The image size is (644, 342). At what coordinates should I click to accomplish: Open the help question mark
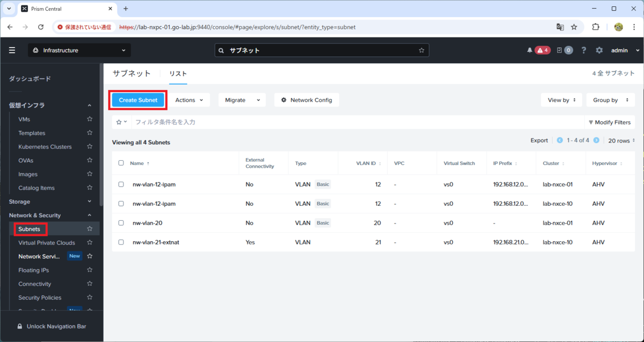click(584, 50)
